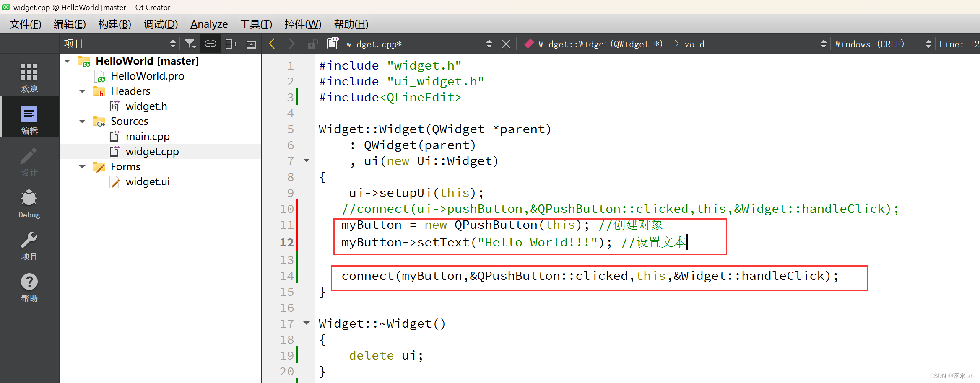Select widget.cpp in project tree

[152, 152]
